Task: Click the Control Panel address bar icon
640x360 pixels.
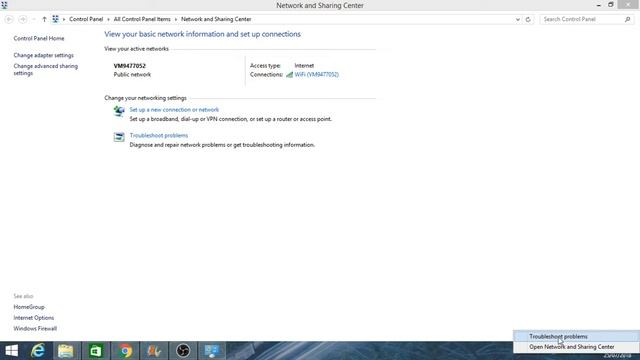Action: (x=56, y=19)
